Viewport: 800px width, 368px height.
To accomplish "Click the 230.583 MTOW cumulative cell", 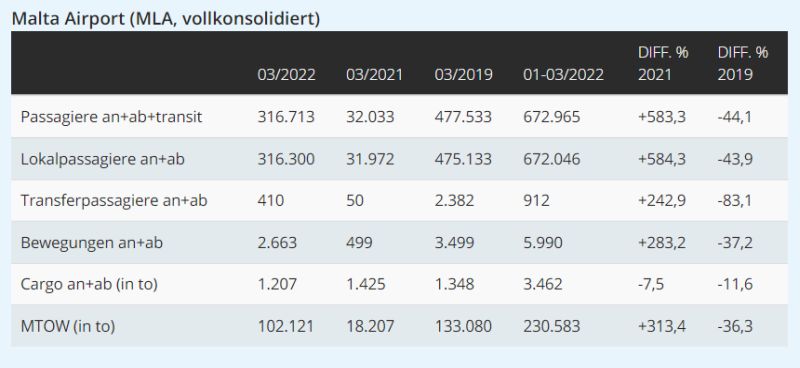I will (552, 326).
